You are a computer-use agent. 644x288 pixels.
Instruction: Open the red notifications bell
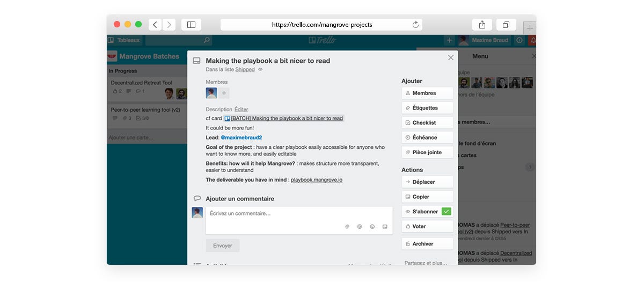click(532, 40)
